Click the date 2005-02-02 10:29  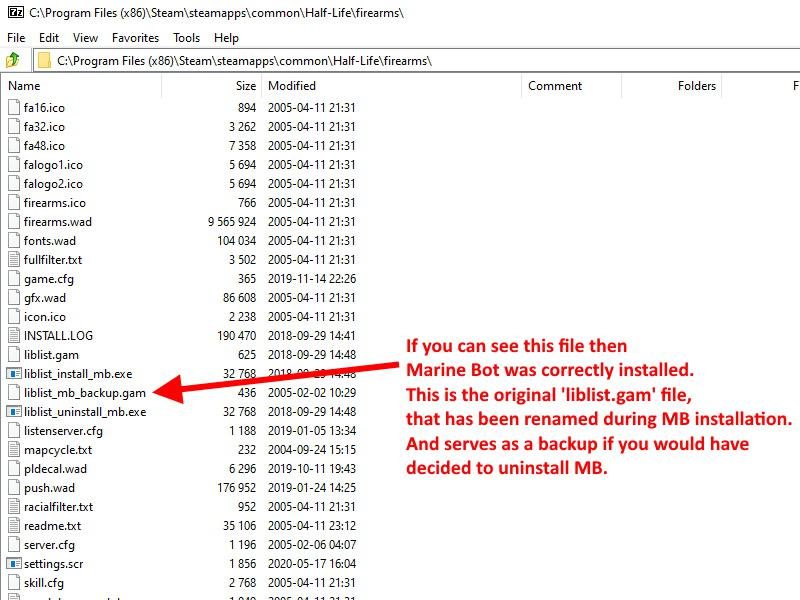312,393
